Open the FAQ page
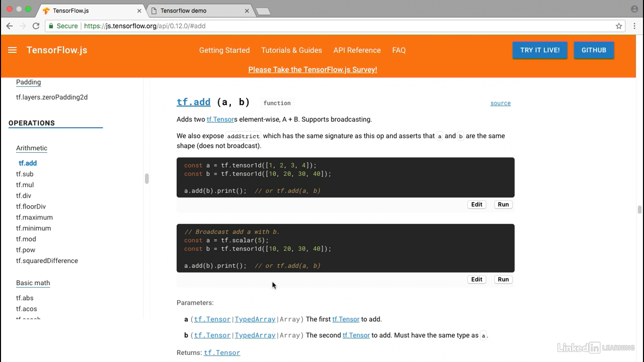644x362 pixels. click(x=399, y=50)
